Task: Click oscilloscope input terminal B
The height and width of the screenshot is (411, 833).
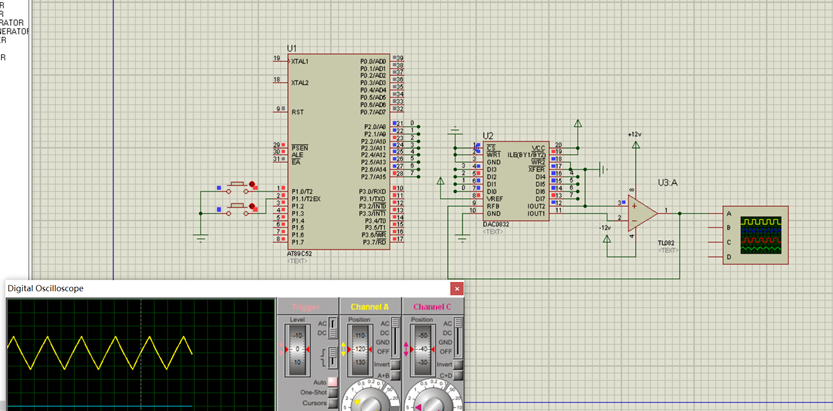Action: pos(715,228)
